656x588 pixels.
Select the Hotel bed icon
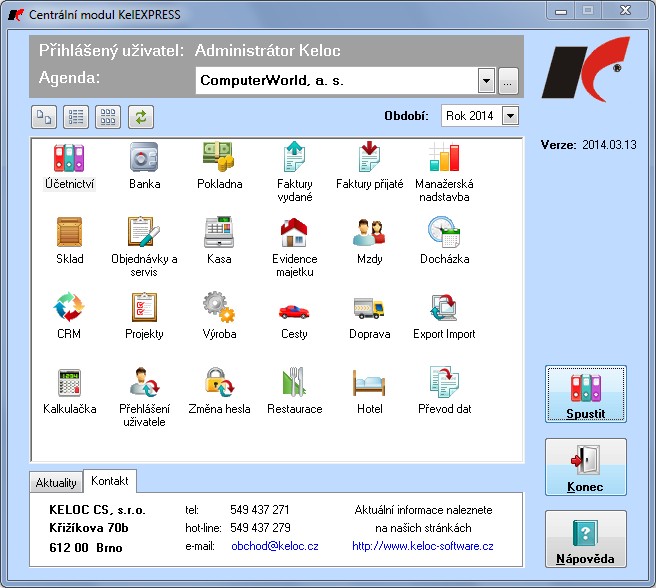pos(369,383)
